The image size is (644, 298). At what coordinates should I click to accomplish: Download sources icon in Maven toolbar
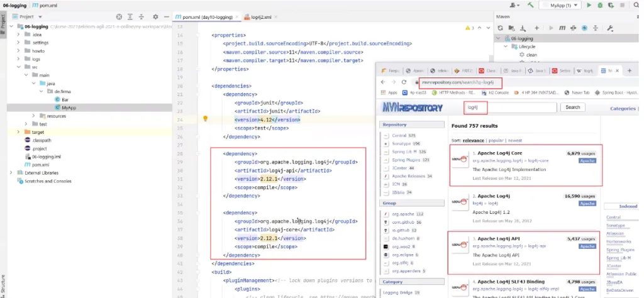pos(523,28)
